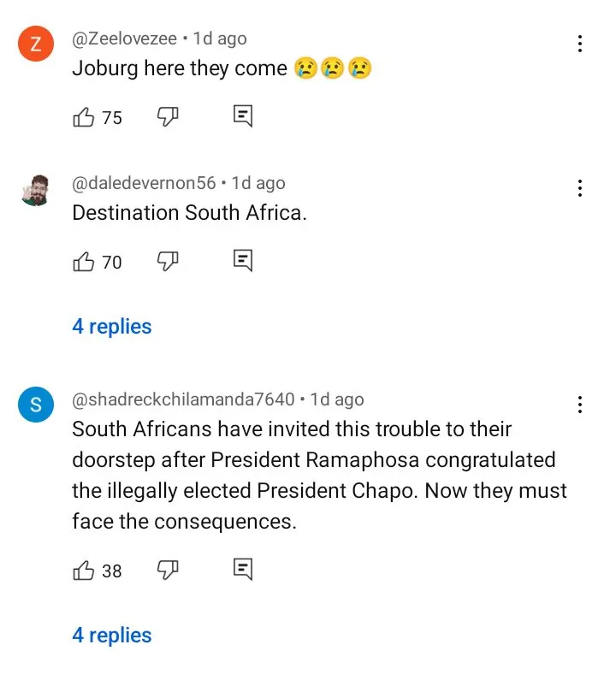Open options menu for @Zeelovezee comment

click(x=580, y=44)
